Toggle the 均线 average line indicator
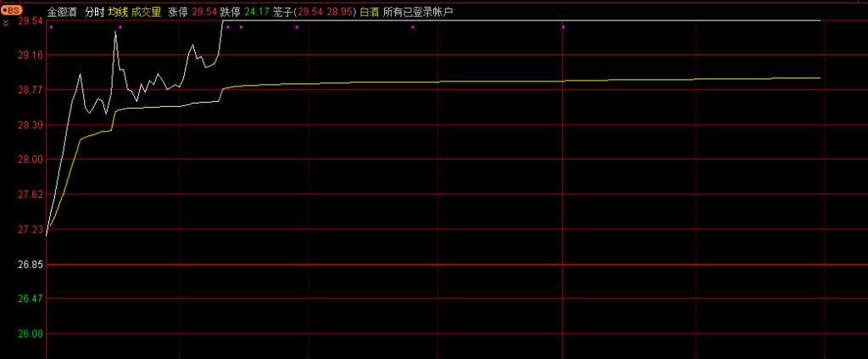Viewport: 868px width, 359px height. (117, 12)
